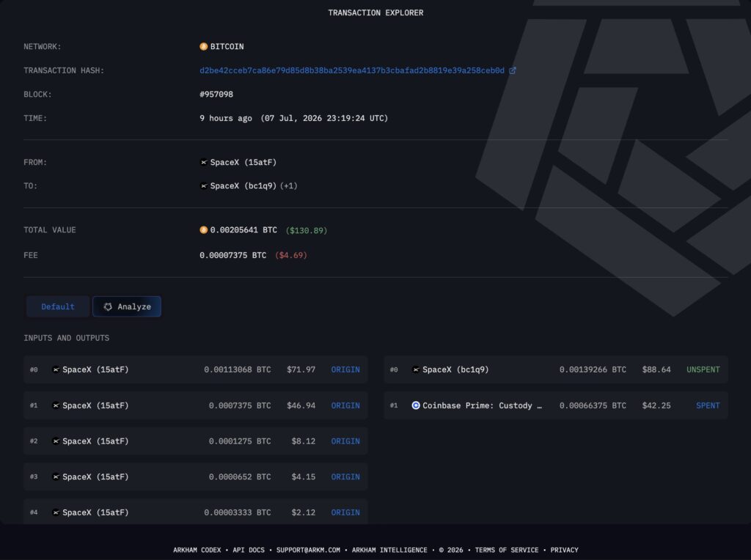Click ORIGIN link for the 0.0007375 BTC input

pos(345,405)
